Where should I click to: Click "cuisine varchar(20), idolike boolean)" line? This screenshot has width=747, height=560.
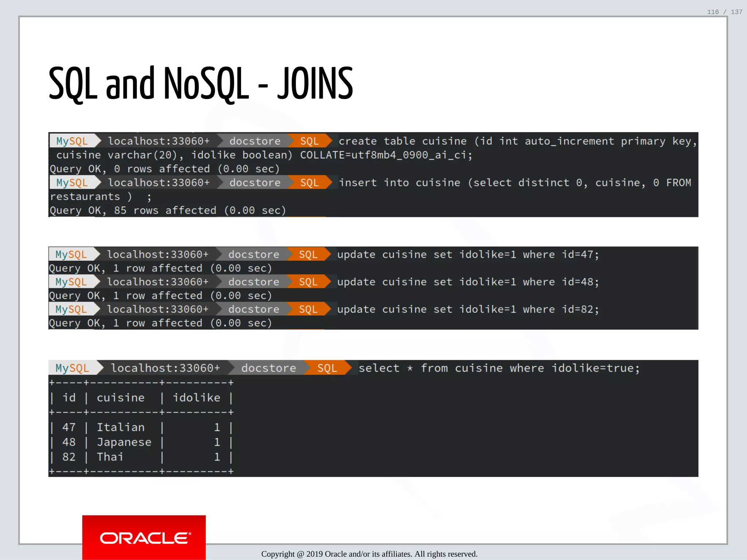pos(264,155)
